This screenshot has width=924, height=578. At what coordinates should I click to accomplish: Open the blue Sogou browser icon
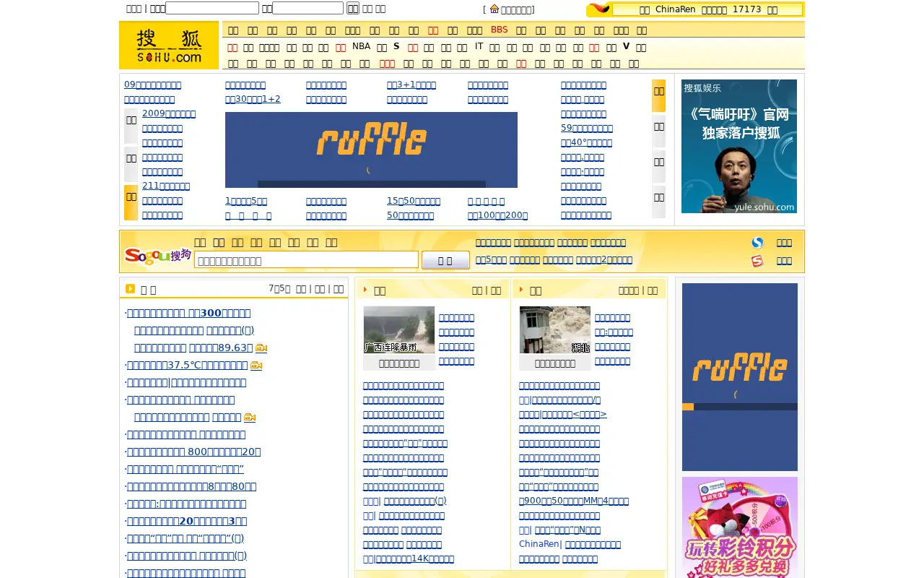pyautogui.click(x=757, y=243)
